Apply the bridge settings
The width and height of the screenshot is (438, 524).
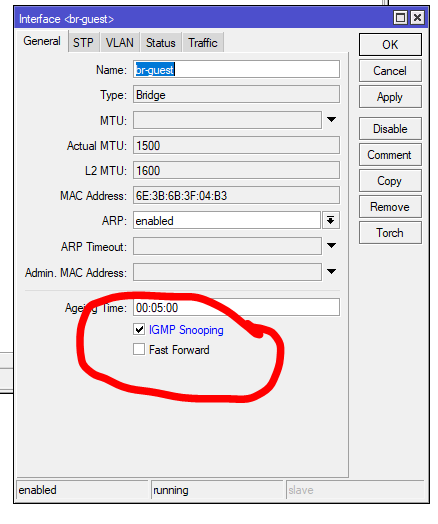(390, 97)
